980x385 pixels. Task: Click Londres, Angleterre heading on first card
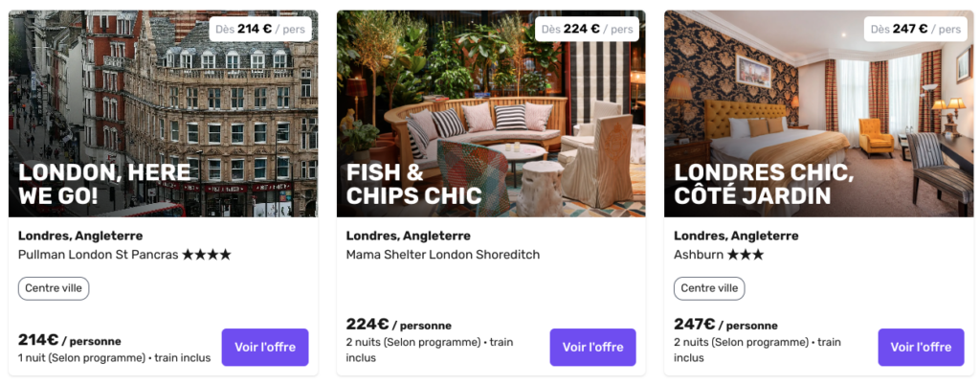click(x=80, y=237)
